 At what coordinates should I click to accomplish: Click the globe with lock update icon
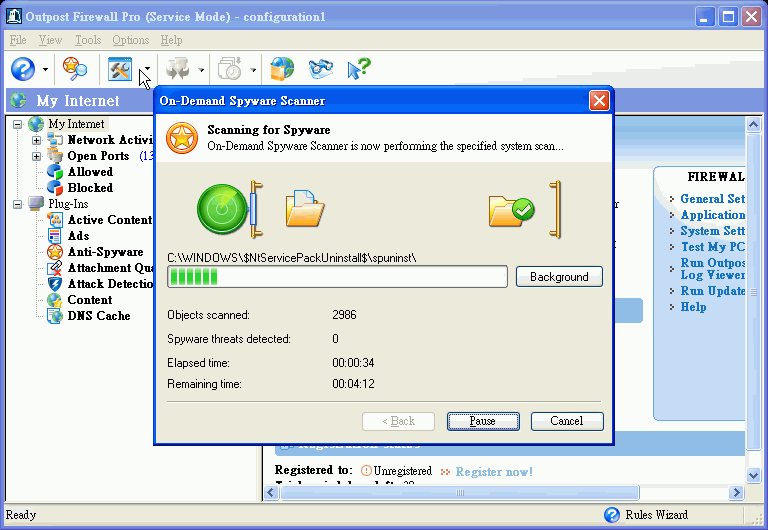(x=282, y=69)
